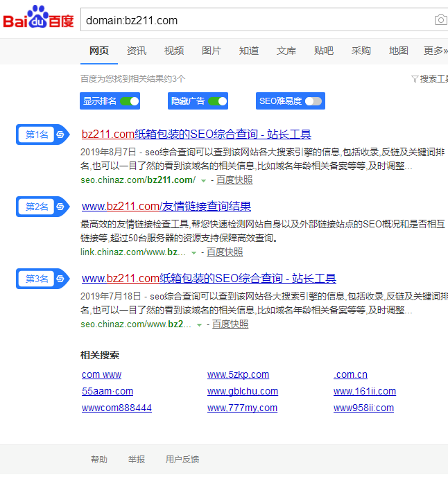Screen dimensions: 448x486
Task: Click the link.chinaz.com/www.bz... URL
Action: tap(133, 252)
